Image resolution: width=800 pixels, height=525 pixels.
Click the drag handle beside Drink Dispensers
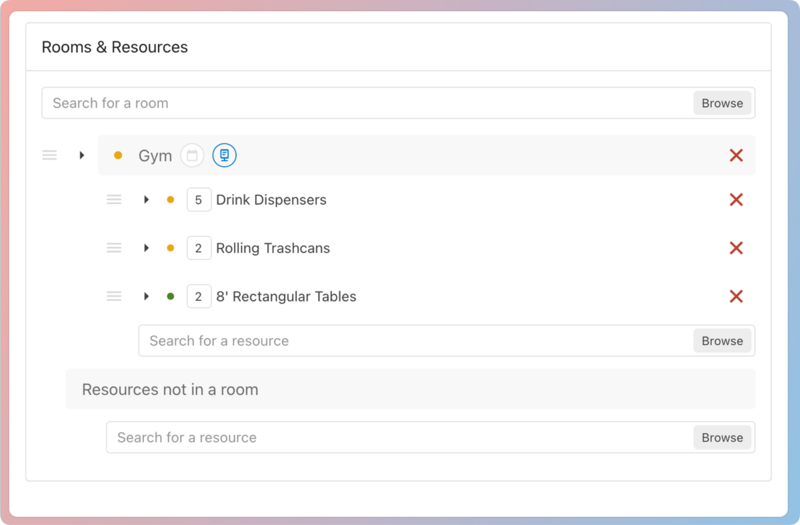(114, 200)
